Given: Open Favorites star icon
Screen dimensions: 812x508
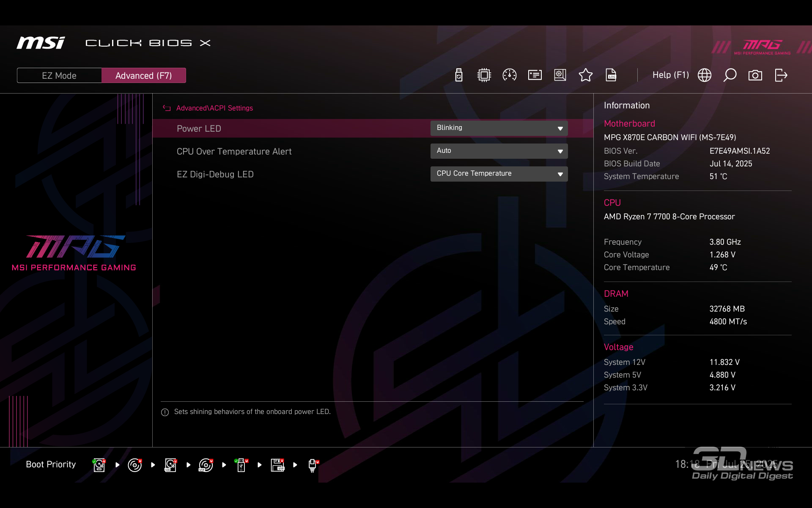Looking at the screenshot, I should (x=586, y=75).
